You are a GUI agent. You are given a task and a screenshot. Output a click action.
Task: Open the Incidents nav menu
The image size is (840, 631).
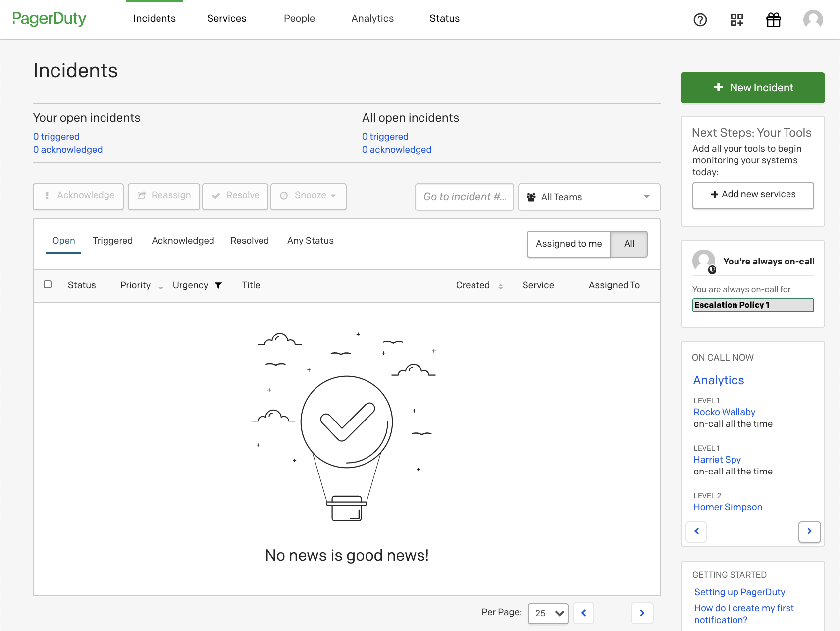click(x=155, y=19)
